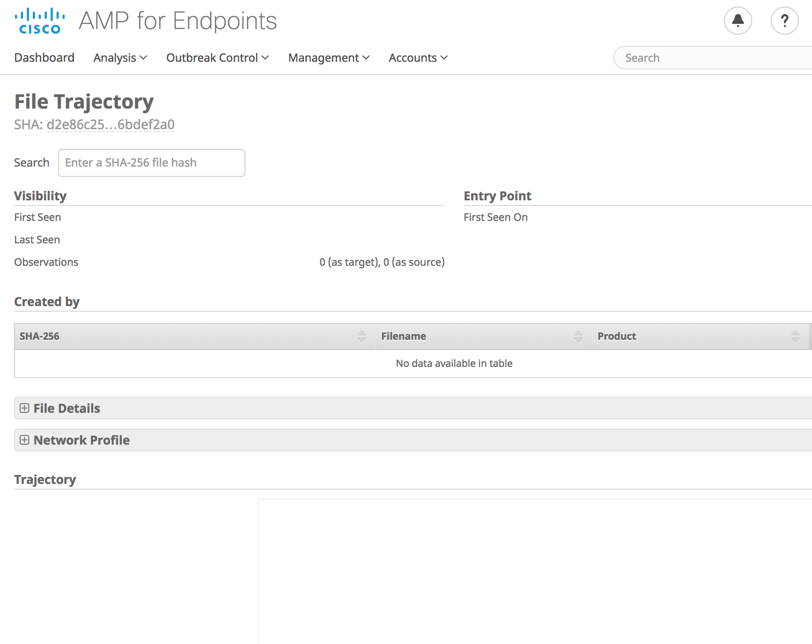Focus the SHA-256 file hash input
Image resolution: width=812 pixels, height=644 pixels.
tap(151, 163)
